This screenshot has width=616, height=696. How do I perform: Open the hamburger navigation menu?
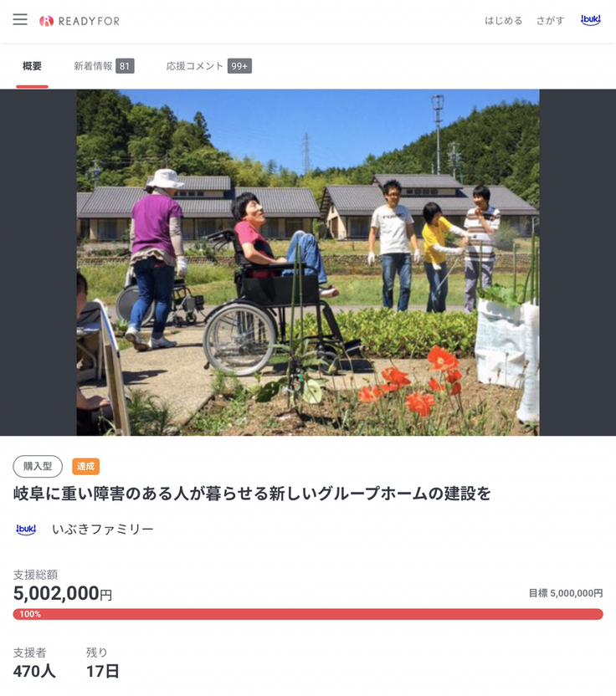[20, 19]
